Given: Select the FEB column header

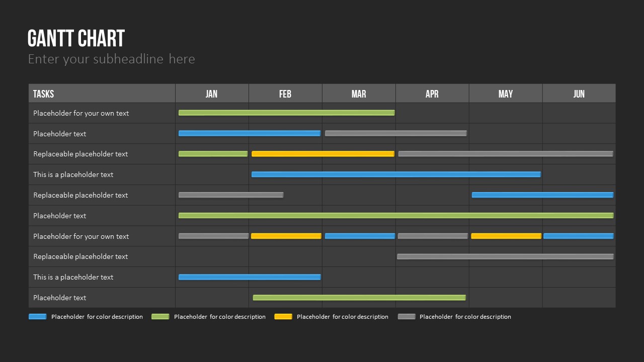Looking at the screenshot, I should [x=285, y=94].
